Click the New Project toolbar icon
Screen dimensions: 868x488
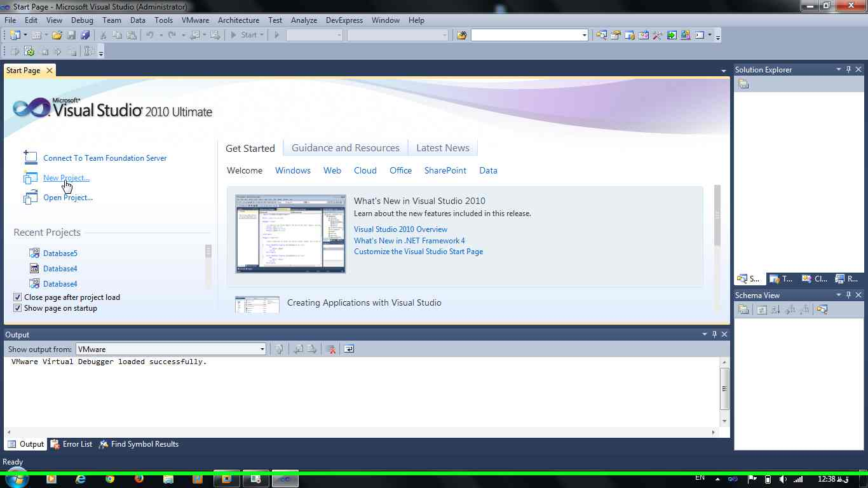[15, 36]
